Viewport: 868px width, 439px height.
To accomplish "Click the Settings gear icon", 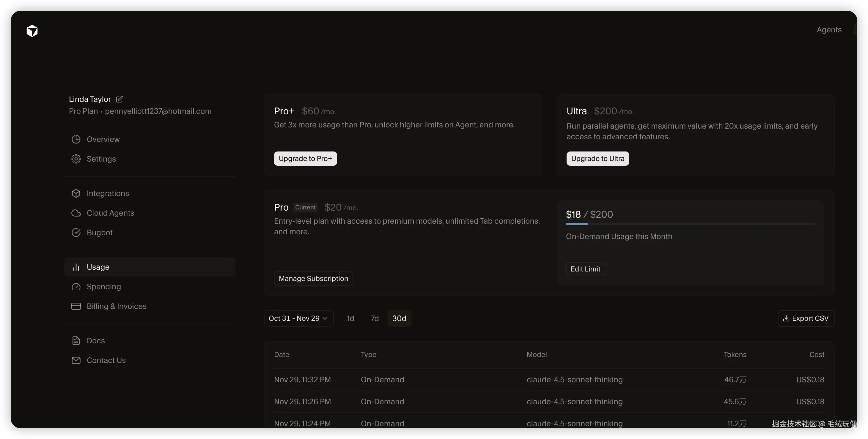I will point(76,159).
